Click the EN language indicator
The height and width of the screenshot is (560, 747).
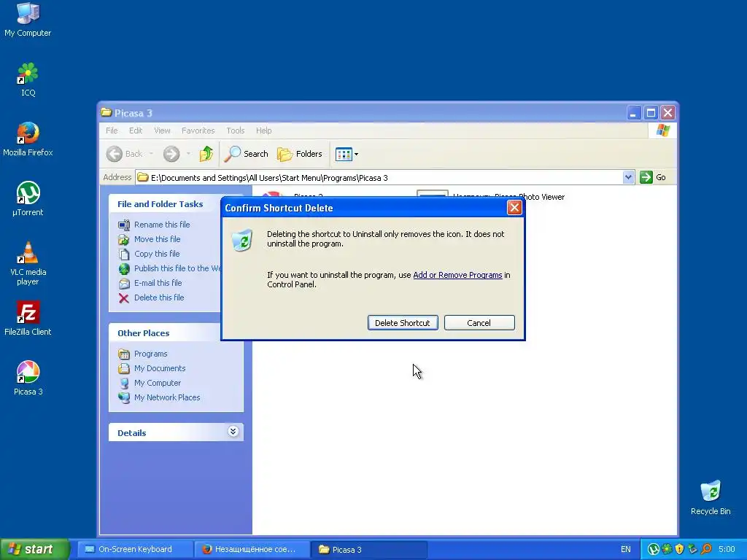point(625,549)
